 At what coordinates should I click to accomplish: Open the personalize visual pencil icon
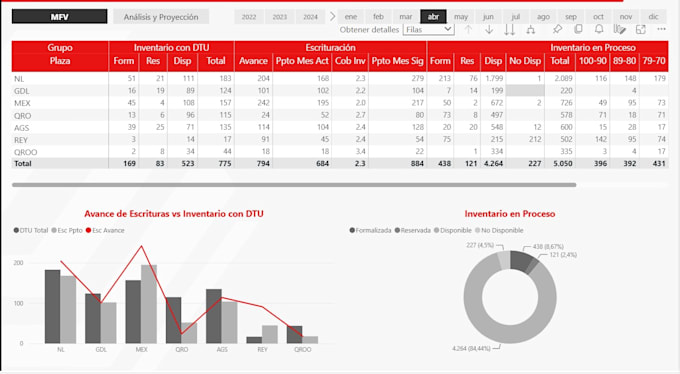pos(620,30)
